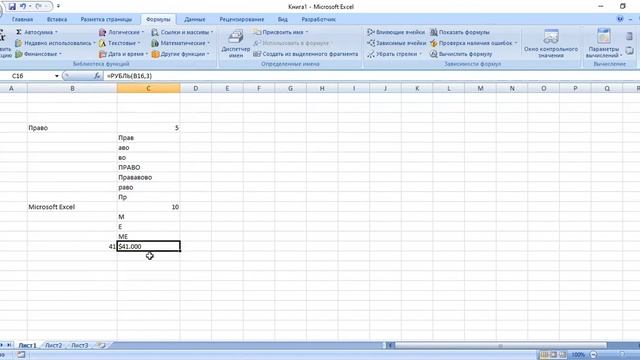Click cell with value 10
640x360 pixels.
pos(149,207)
